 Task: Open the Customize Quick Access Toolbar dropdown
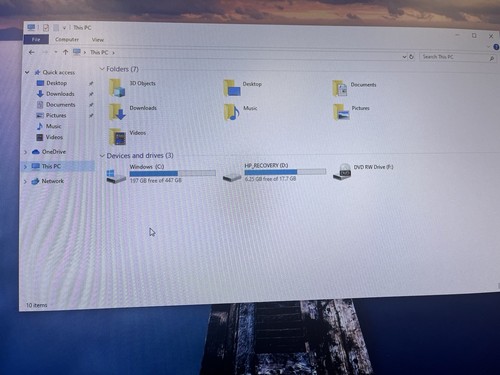[64, 28]
